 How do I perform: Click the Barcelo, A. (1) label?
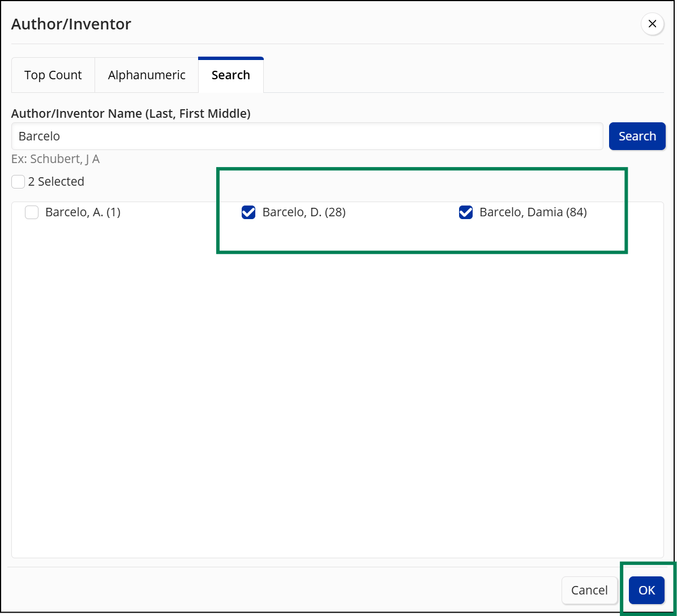point(83,212)
